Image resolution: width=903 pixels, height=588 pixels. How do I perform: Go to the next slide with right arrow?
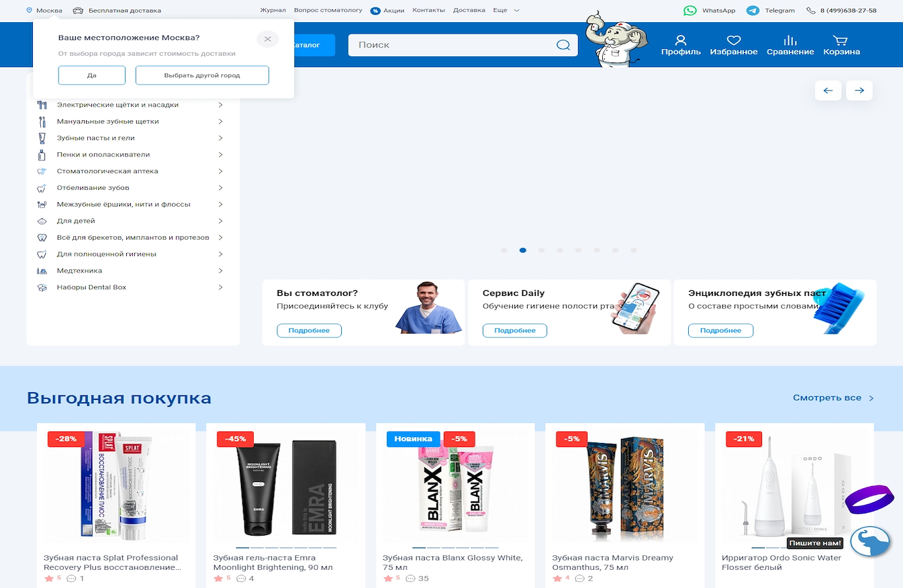[859, 91]
